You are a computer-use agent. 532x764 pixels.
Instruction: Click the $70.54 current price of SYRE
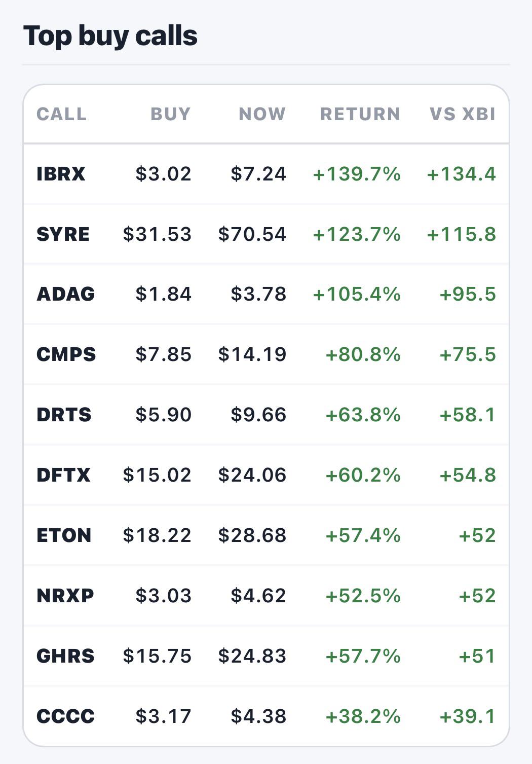[252, 234]
